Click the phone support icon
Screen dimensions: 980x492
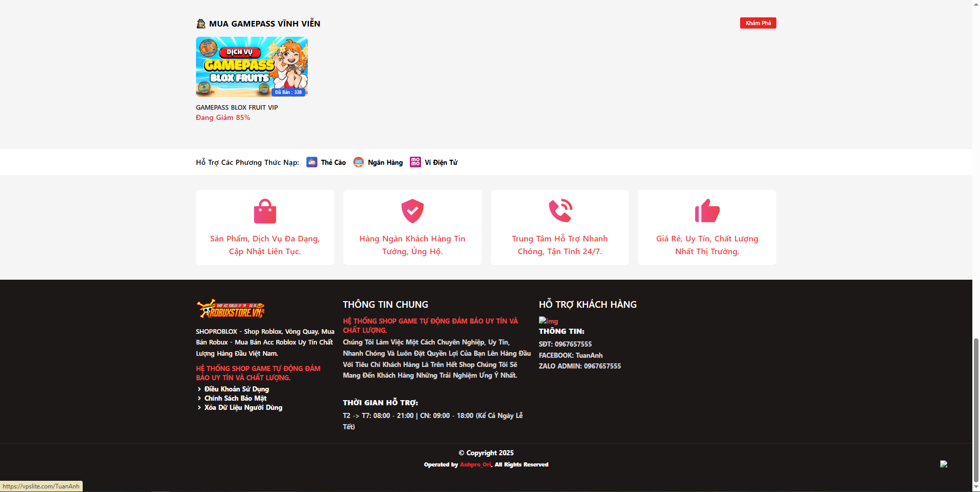(x=560, y=211)
